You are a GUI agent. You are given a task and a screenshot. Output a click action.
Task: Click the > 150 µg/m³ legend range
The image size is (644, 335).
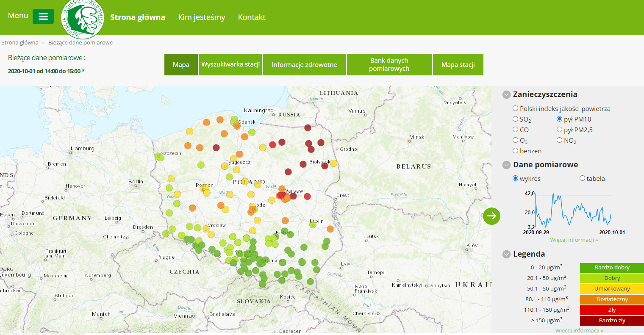(546, 321)
